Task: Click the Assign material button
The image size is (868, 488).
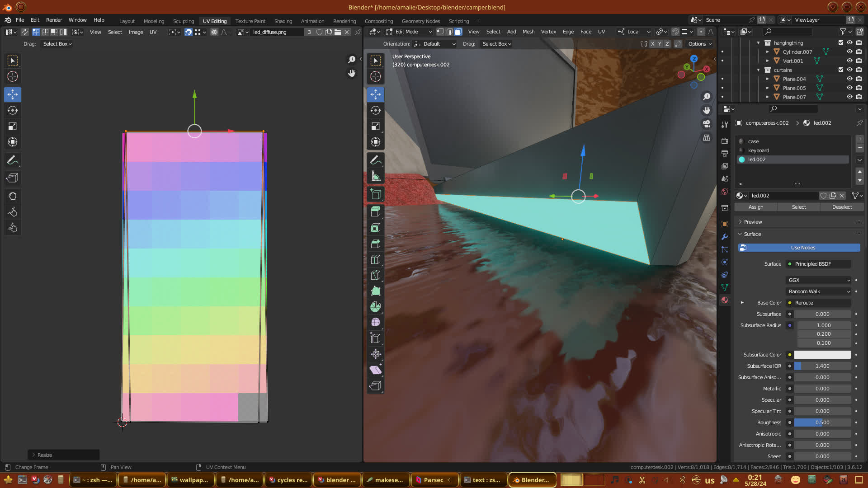Action: (x=755, y=207)
